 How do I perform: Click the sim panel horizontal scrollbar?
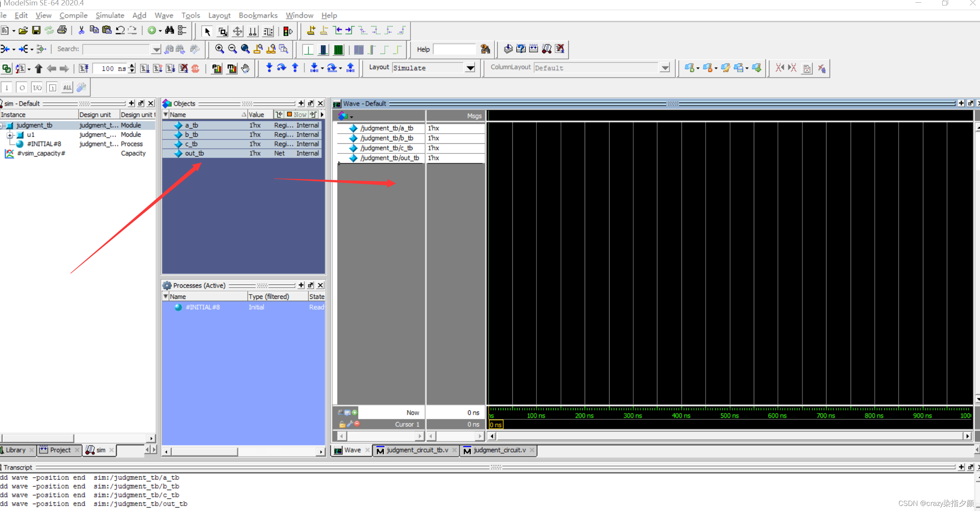pyautogui.click(x=78, y=438)
